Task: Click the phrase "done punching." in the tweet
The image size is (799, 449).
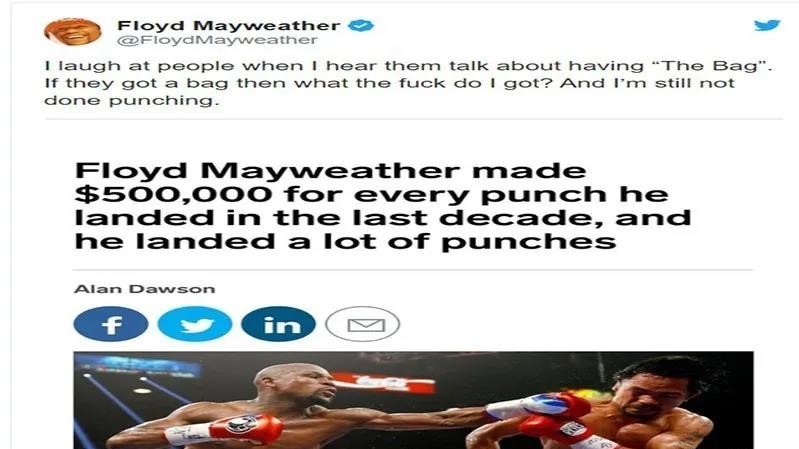Action: click(x=131, y=101)
